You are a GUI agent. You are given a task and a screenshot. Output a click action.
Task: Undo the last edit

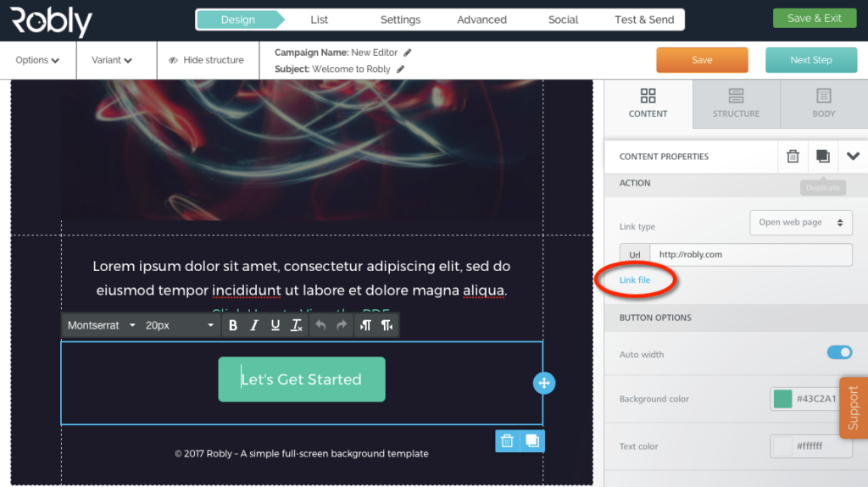click(320, 325)
